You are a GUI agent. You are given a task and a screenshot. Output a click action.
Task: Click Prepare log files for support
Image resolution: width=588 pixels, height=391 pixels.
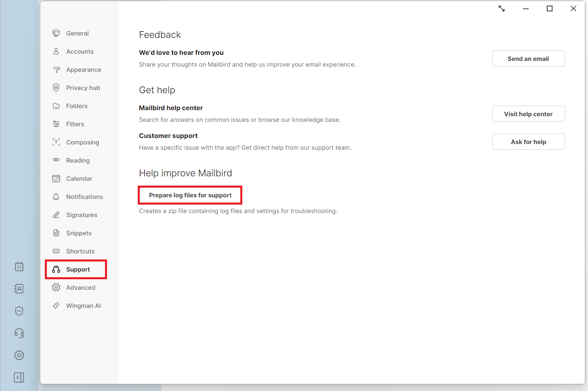coord(190,195)
